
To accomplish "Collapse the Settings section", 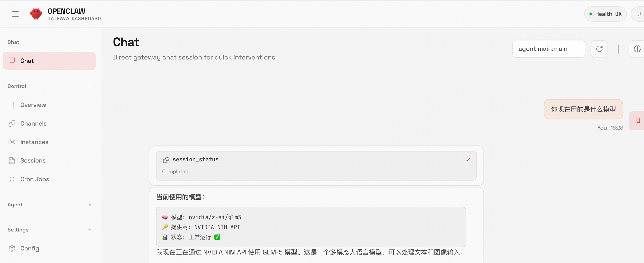I will point(89,230).
